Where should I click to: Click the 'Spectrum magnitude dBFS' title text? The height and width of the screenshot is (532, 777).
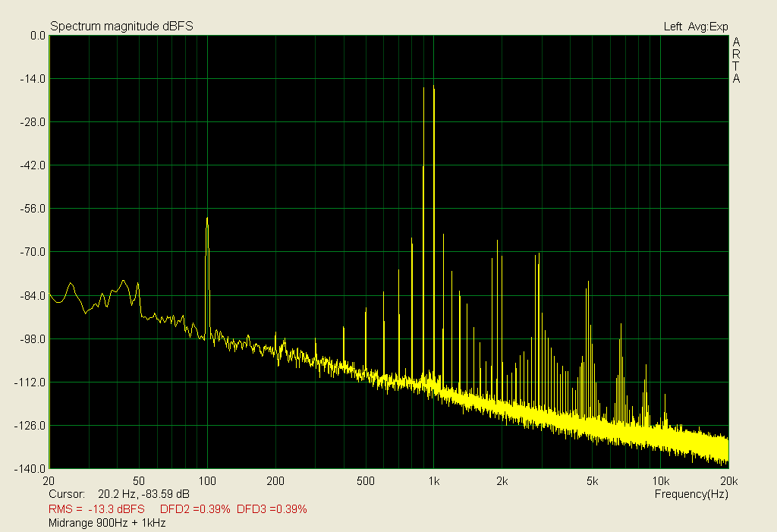pyautogui.click(x=121, y=27)
